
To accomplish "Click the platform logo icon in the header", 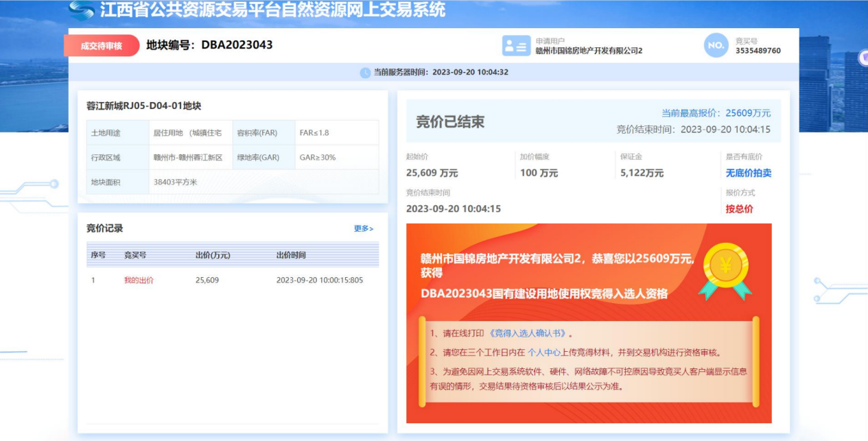I will click(x=82, y=10).
